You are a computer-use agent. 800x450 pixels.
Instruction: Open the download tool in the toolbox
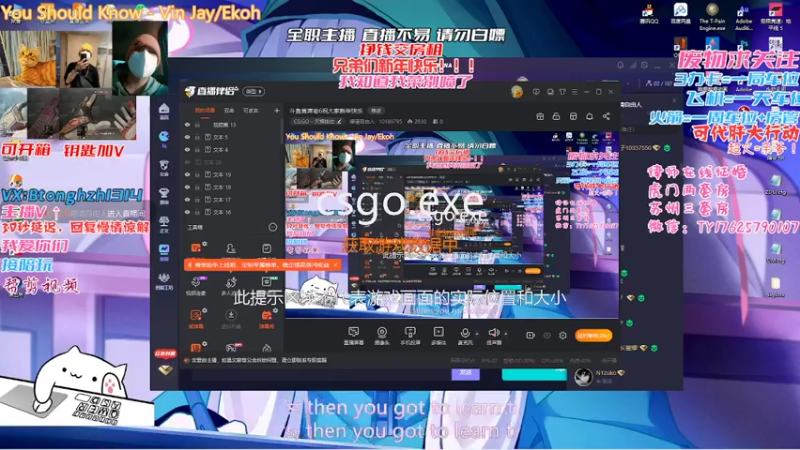231,315
